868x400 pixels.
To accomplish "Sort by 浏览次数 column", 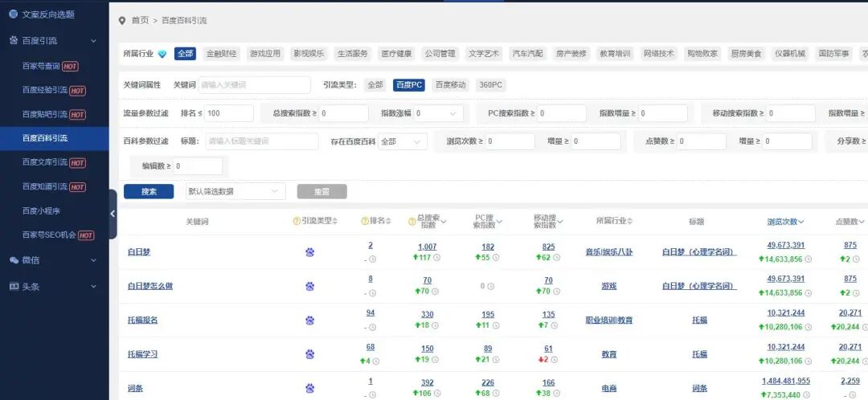I will [785, 222].
